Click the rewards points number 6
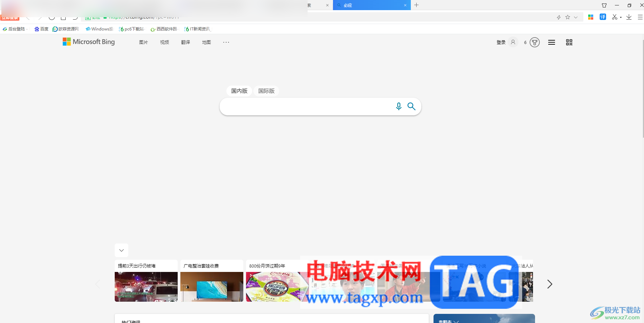The width and height of the screenshot is (644, 323). tap(525, 42)
